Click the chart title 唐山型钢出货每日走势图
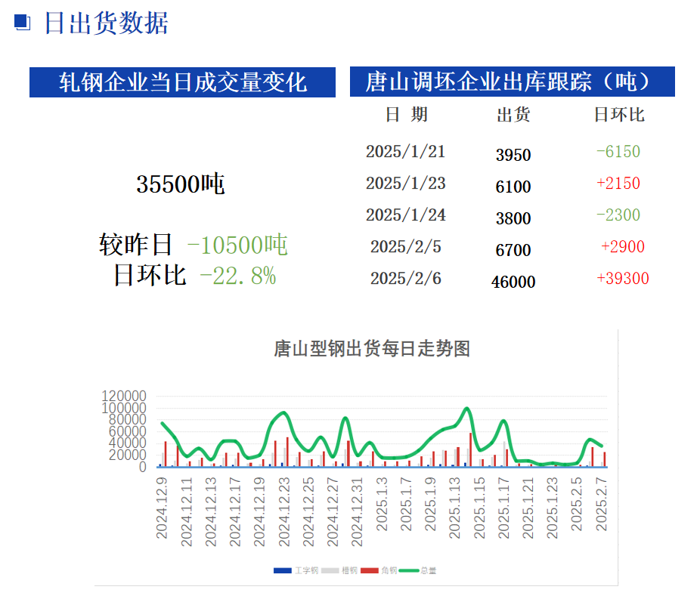Image resolution: width=700 pixels, height=602 pixels. pyautogui.click(x=371, y=348)
